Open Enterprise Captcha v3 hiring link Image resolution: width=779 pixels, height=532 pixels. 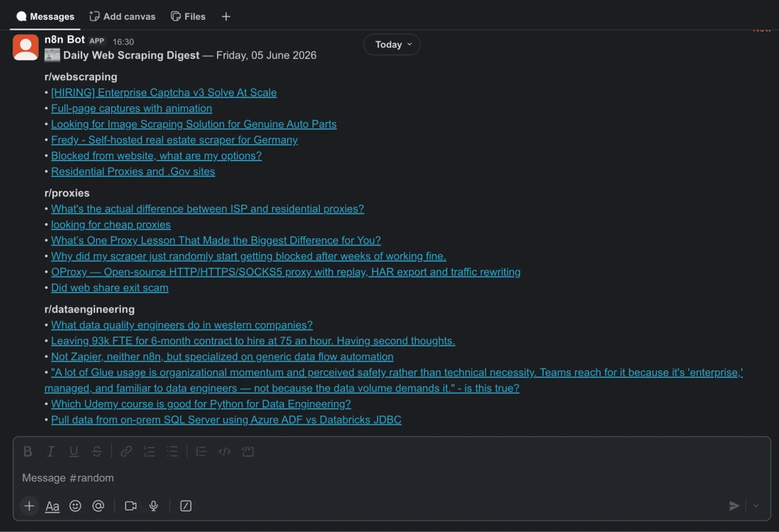(x=164, y=93)
